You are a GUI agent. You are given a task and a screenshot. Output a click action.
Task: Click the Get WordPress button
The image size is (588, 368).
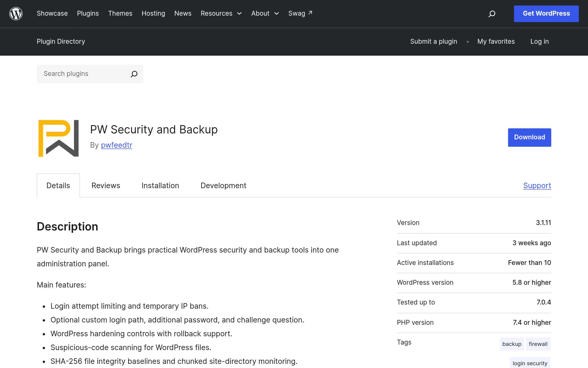546,14
